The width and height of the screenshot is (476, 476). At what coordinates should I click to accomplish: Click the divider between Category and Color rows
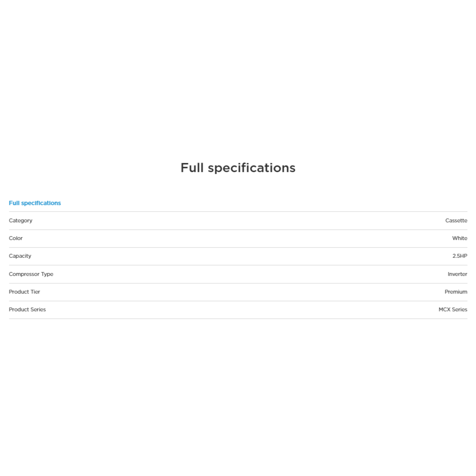[238, 230]
